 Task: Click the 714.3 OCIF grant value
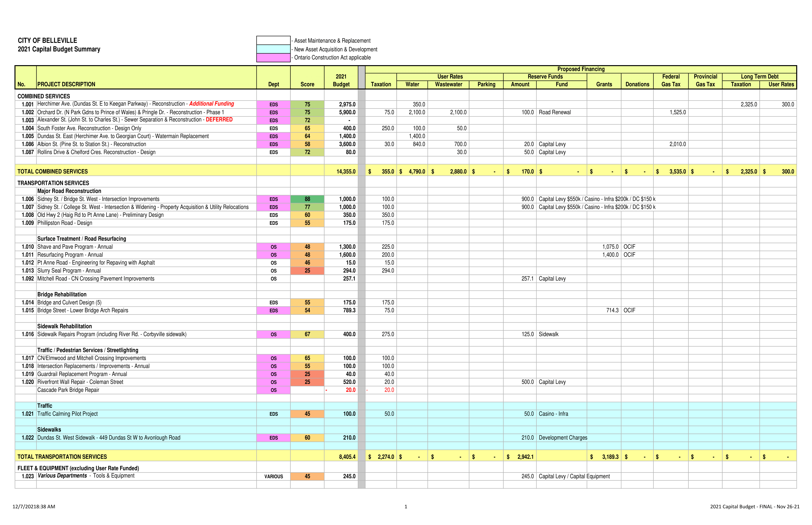[612, 310]
